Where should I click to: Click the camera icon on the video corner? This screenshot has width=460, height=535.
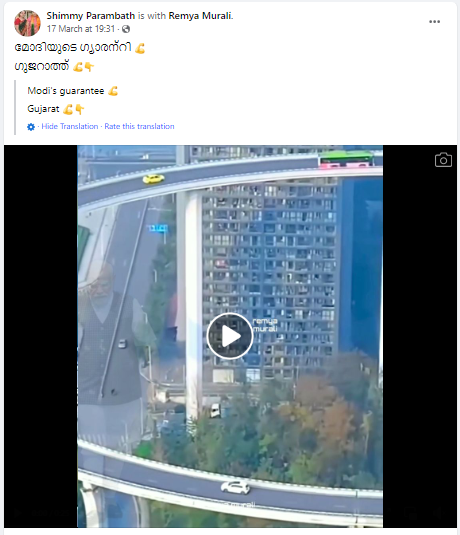point(443,160)
